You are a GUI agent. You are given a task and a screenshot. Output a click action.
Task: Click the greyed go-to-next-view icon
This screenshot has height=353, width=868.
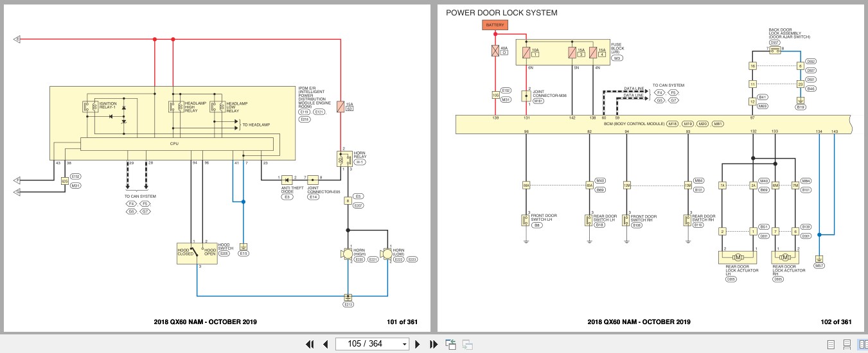[467, 344]
